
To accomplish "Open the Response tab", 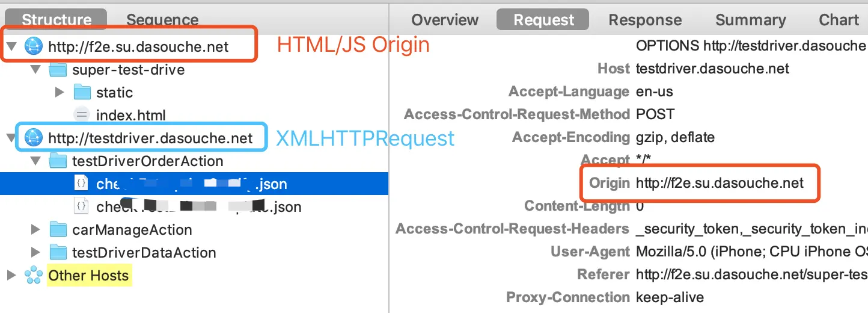I will tap(645, 20).
